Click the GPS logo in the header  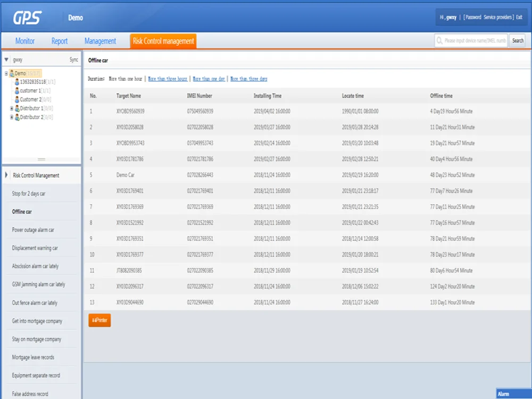[x=28, y=17]
